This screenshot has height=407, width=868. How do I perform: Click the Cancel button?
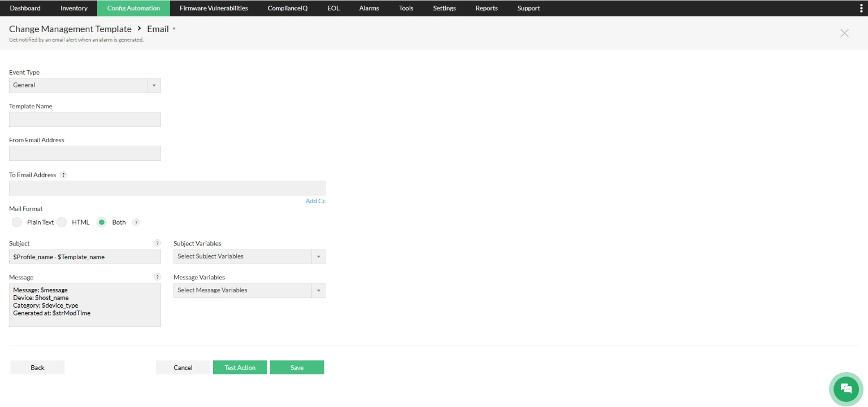click(183, 367)
